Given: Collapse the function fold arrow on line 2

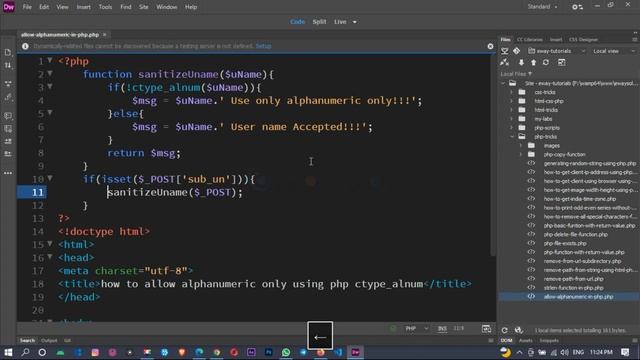Looking at the screenshot, I should click(x=50, y=73).
